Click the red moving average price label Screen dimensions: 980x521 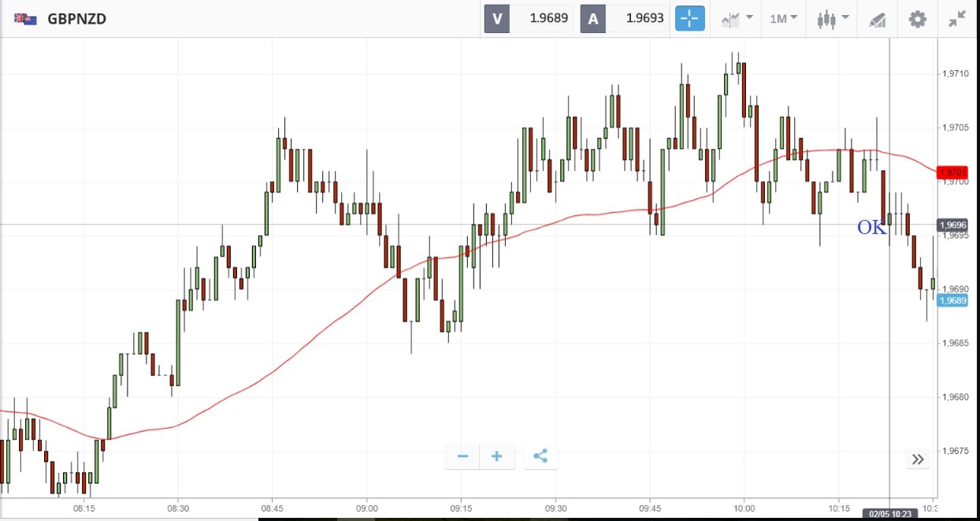coord(952,172)
